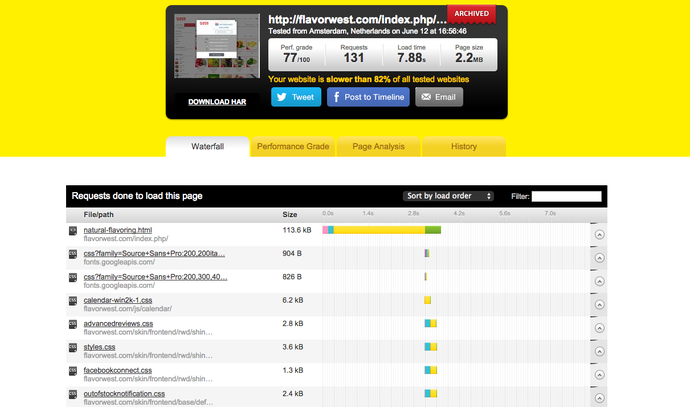The width and height of the screenshot is (690, 407).
Task: Open the facebookconnect.css file link
Action: click(117, 370)
